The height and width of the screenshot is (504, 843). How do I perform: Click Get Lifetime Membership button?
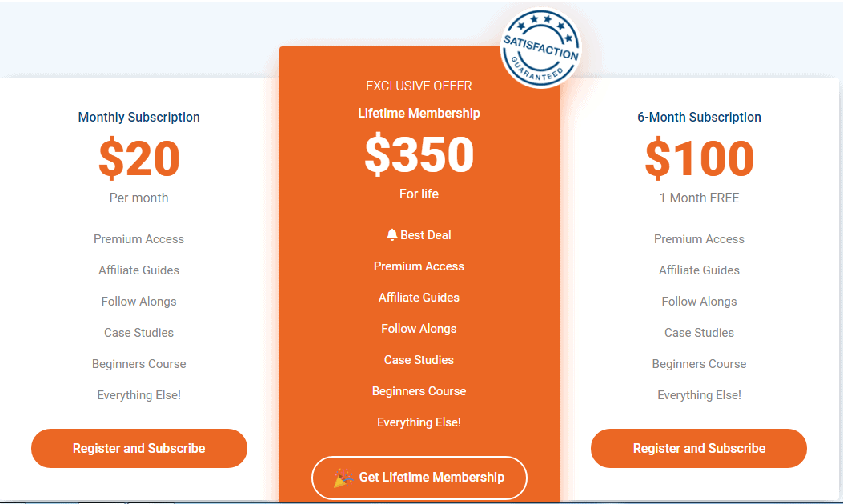click(x=419, y=478)
